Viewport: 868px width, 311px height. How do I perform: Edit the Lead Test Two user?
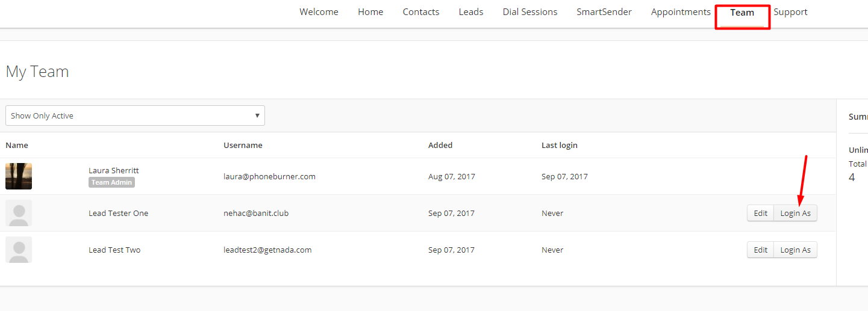tap(761, 250)
